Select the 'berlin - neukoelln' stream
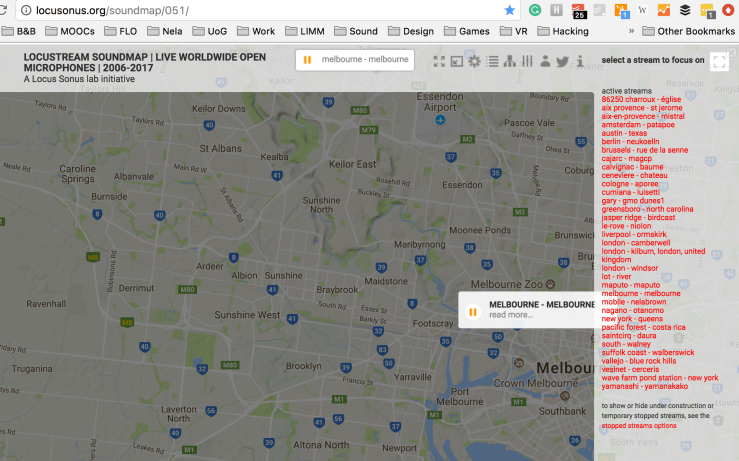 click(x=631, y=142)
